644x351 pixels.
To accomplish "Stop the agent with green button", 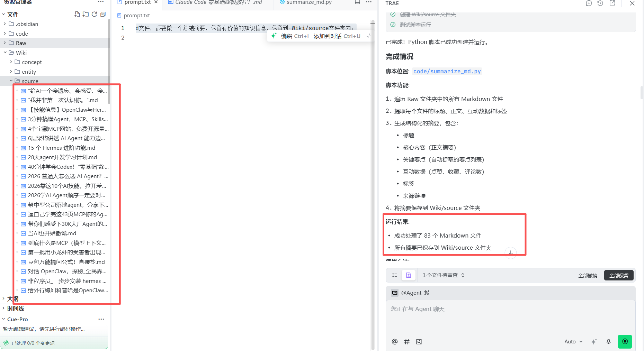I will pyautogui.click(x=625, y=341).
